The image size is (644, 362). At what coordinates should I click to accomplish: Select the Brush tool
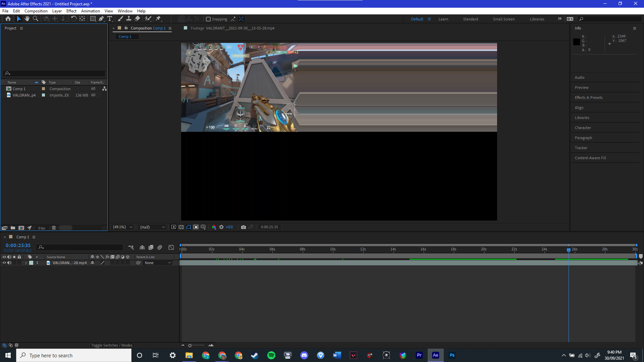pos(120,19)
